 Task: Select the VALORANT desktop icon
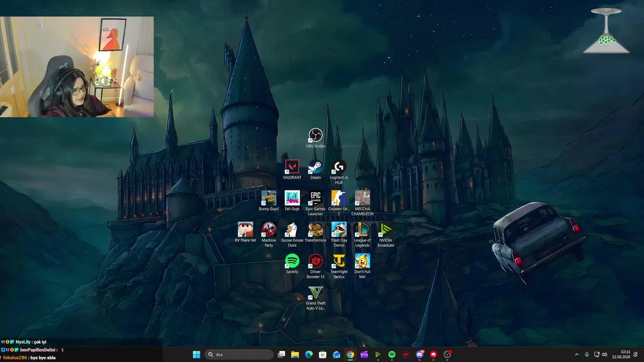tap(292, 169)
